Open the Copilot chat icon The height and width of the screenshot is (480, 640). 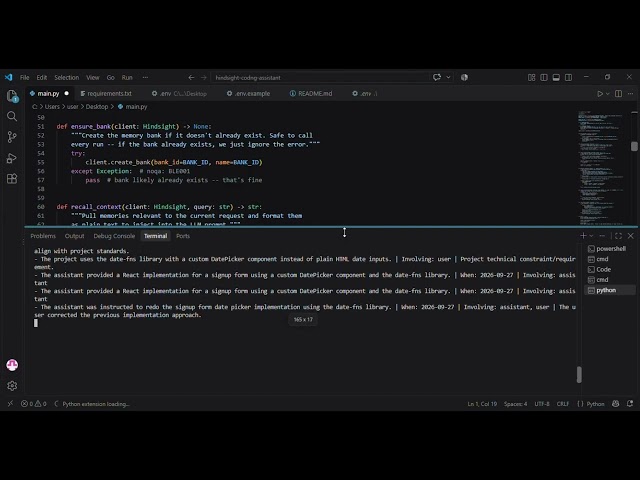437,77
